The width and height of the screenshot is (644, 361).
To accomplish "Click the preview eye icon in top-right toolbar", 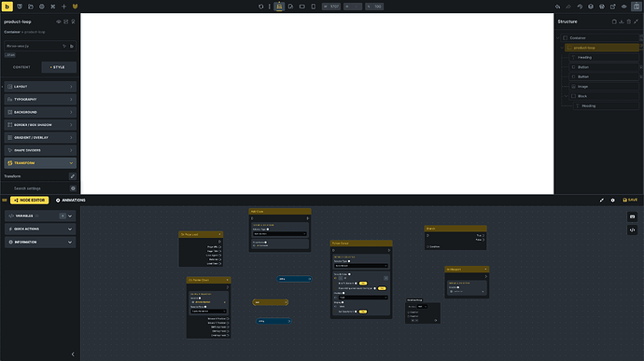I will [x=623, y=7].
